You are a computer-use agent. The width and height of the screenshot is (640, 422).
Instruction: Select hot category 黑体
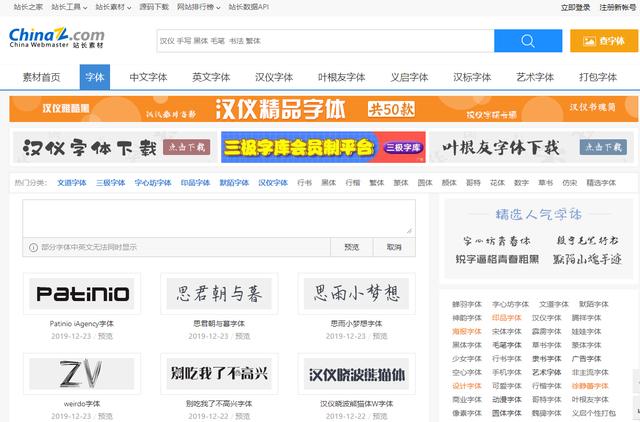(329, 183)
